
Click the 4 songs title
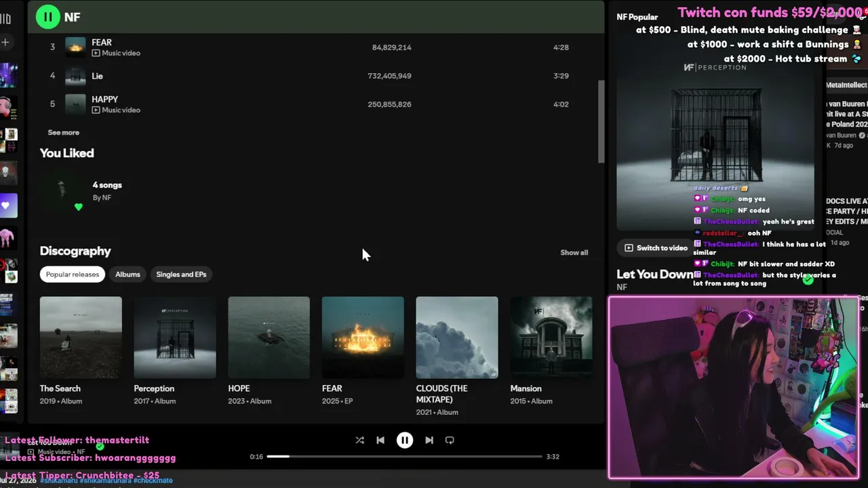click(107, 185)
